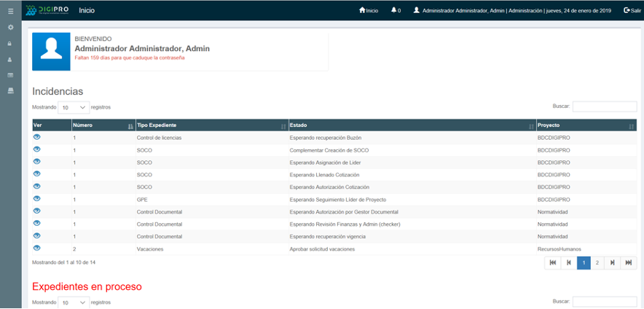644x309 pixels.
Task: View the GPE incident via eye icon
Action: point(36,199)
